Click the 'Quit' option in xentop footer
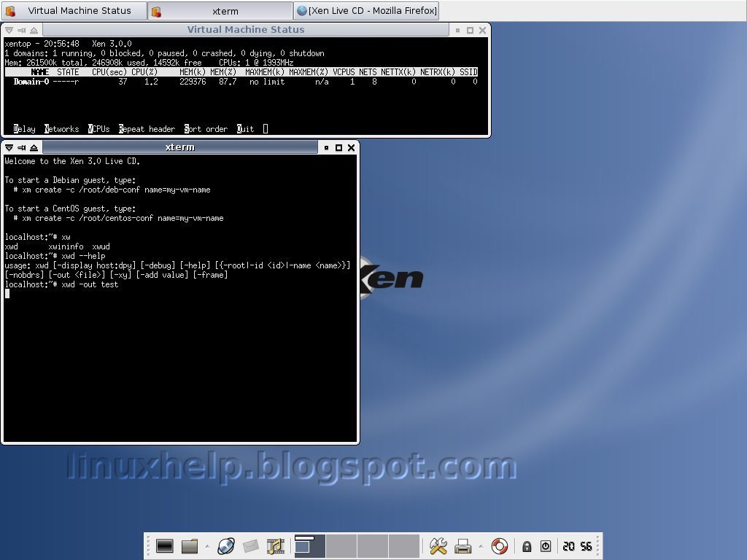747x560 pixels. (x=245, y=129)
